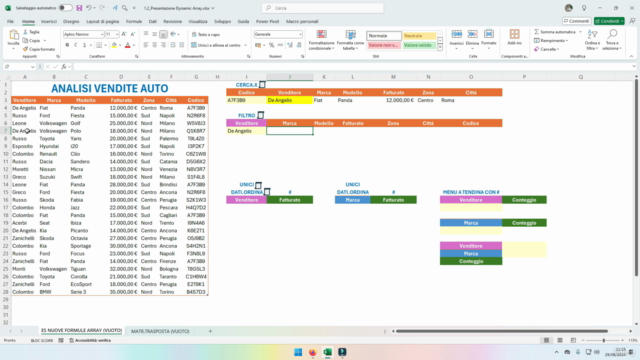Tick the checkbox next to the left DATI.ORDINA heading
The height and width of the screenshot is (360, 640).
point(267,192)
